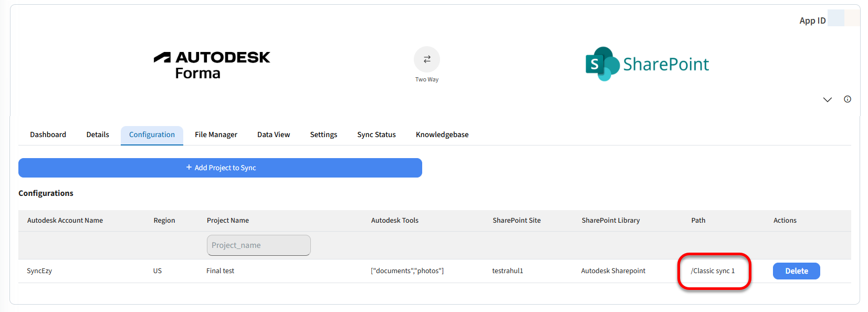Click the Autodesk Account Name column header

65,221
